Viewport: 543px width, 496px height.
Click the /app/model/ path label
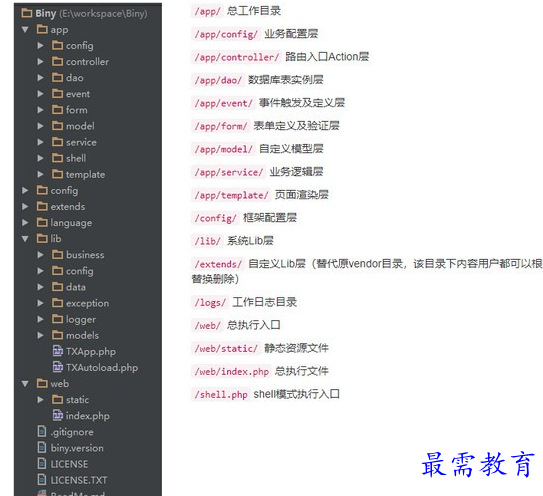tap(223, 149)
